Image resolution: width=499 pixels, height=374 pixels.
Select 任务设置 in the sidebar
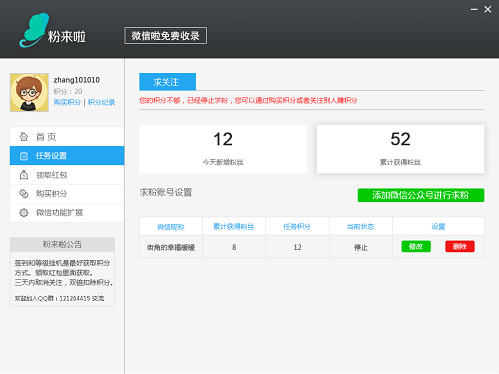(x=67, y=156)
